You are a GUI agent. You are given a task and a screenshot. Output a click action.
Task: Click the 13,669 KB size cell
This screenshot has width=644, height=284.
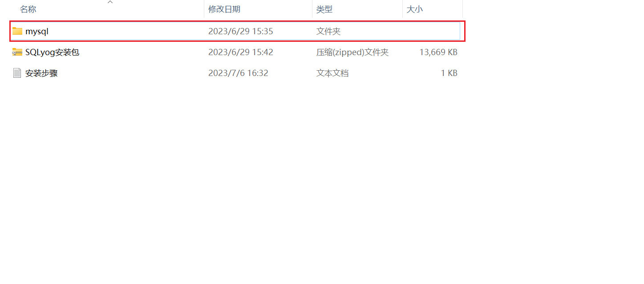[438, 52]
